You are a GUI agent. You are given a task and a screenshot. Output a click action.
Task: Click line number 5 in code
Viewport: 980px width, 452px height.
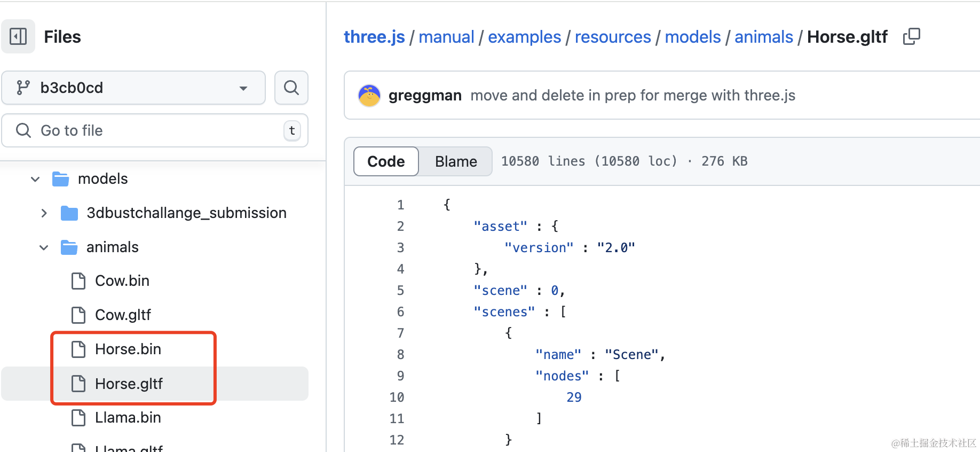pyautogui.click(x=400, y=291)
